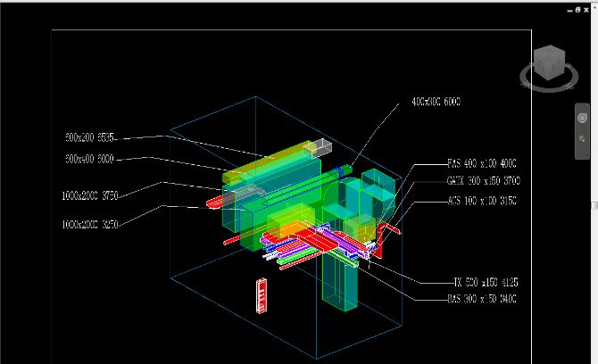
Task: Close the navigation bar with its small X
Action: tap(587, 105)
